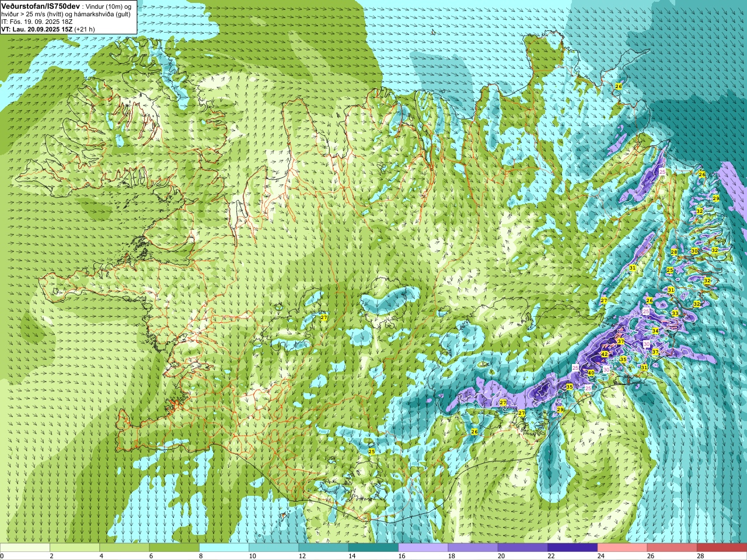747x560 pixels.
Task: Click the yellow gust label 40
Action: coord(591,373)
